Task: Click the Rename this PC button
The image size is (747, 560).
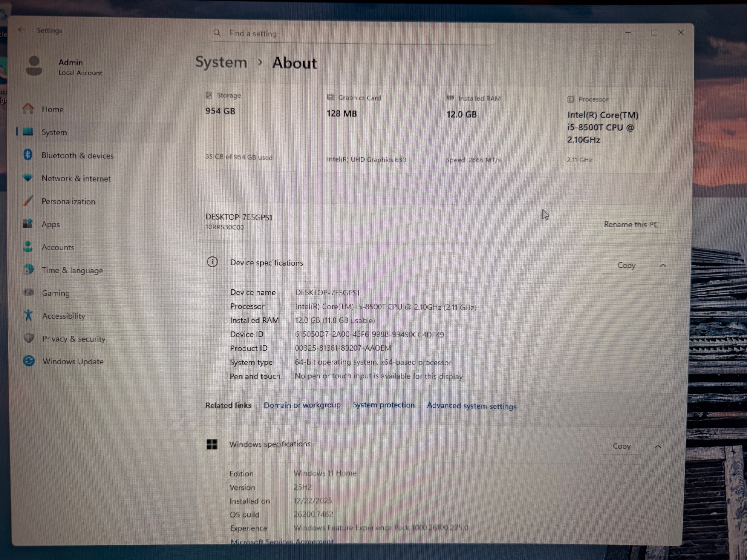Action: (x=631, y=225)
